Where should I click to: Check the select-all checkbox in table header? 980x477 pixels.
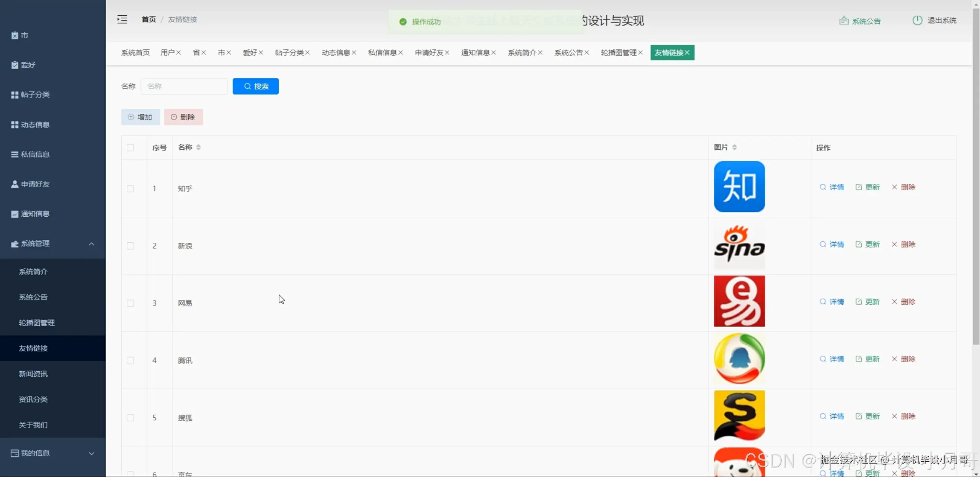coord(130,148)
